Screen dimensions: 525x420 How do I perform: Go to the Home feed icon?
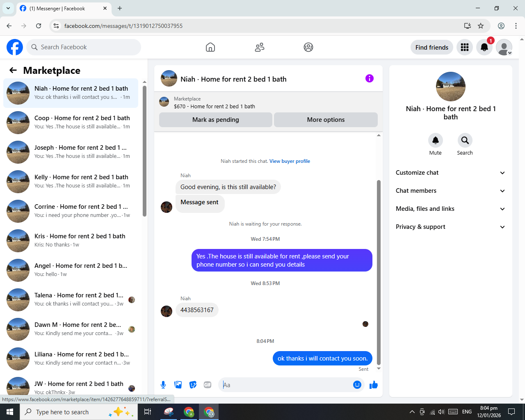(x=210, y=47)
